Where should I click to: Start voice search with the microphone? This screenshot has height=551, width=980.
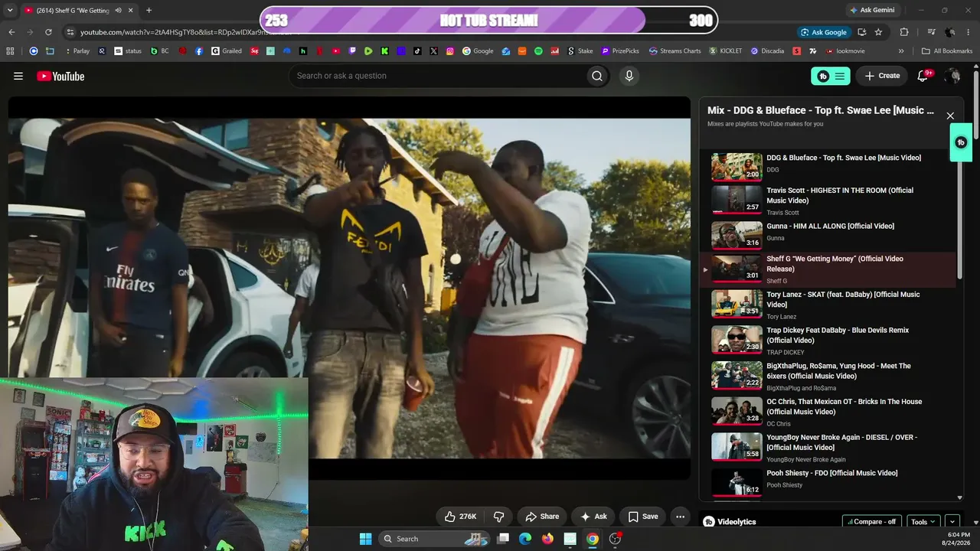629,76
